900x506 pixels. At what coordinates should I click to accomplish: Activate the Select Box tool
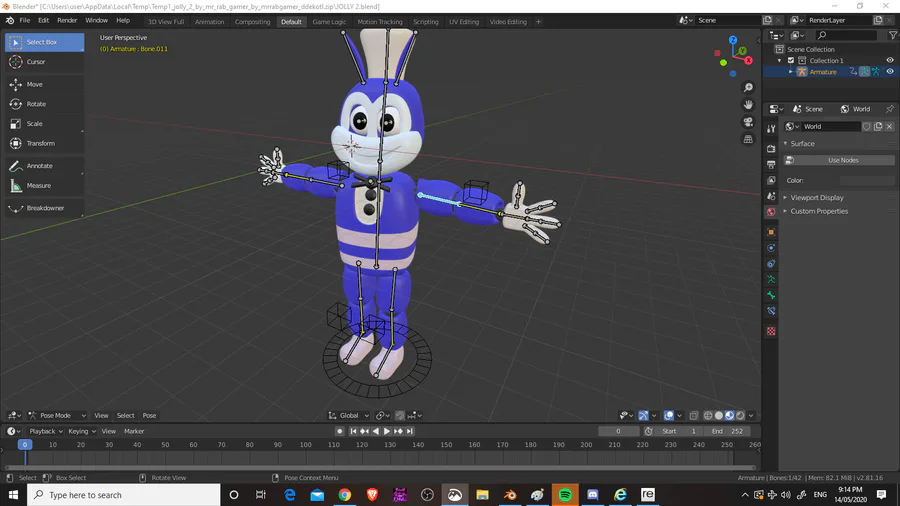click(x=44, y=42)
